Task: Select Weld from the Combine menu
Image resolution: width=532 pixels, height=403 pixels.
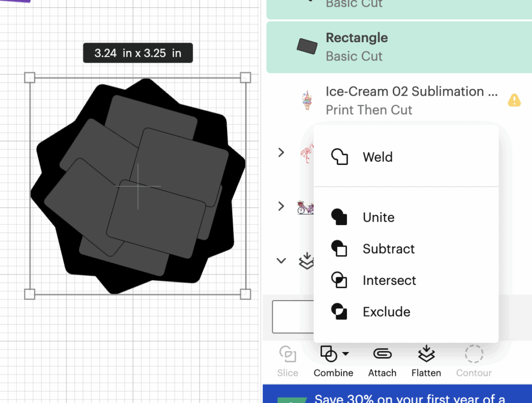Action: point(378,157)
